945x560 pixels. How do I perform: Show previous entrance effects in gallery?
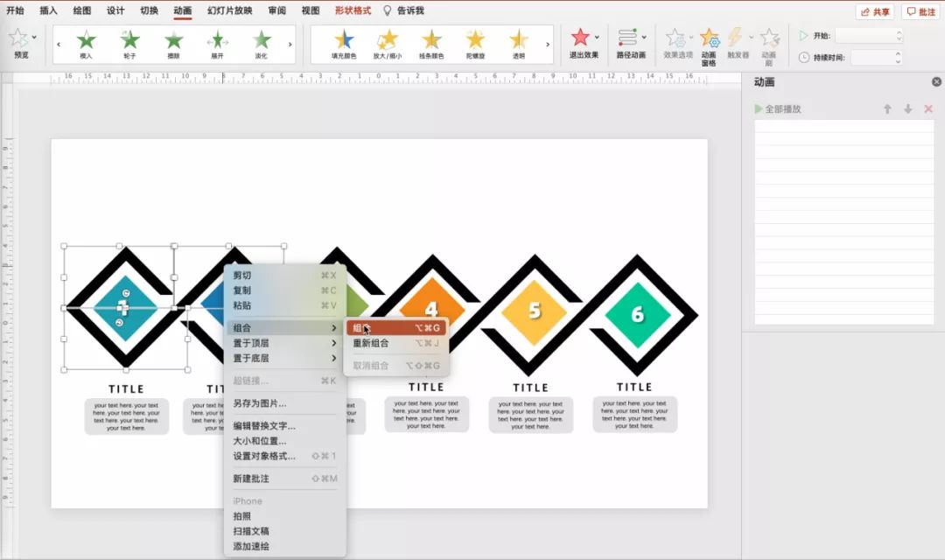59,44
